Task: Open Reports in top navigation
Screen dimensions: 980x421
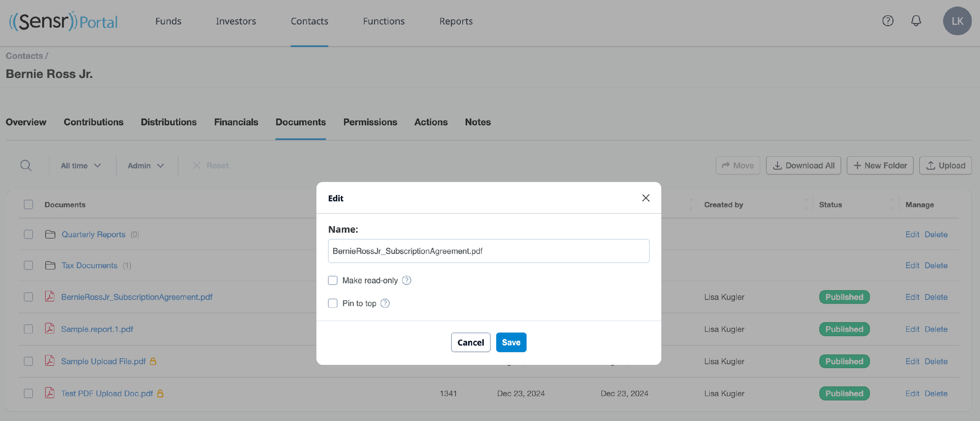Action: (x=456, y=21)
